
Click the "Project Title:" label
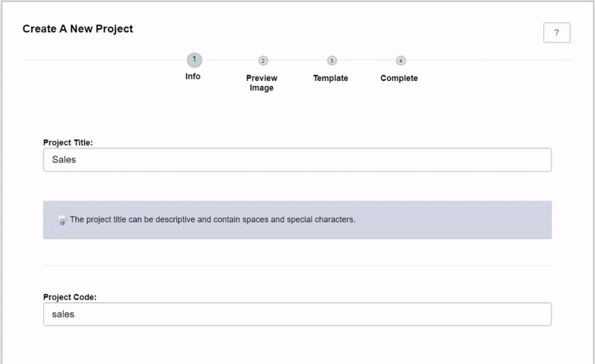pyautogui.click(x=68, y=143)
